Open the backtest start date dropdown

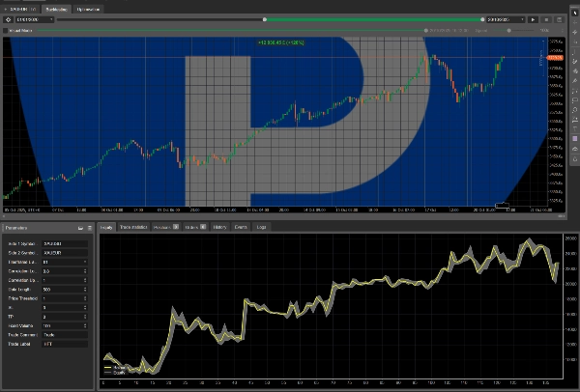(x=34, y=19)
